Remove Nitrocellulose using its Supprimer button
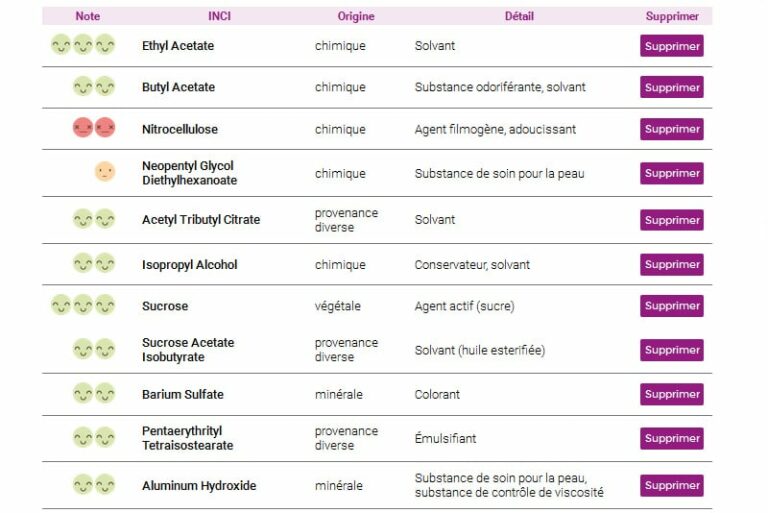This screenshot has width=768, height=513. [x=672, y=129]
